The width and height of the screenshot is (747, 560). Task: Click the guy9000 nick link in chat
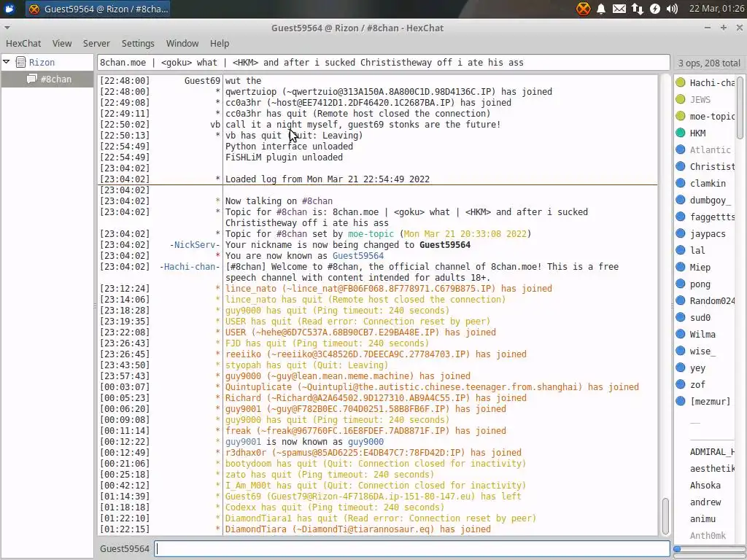coord(365,441)
